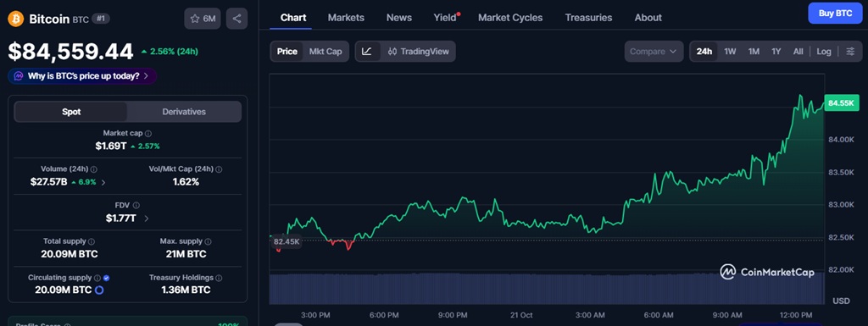Show Vol/Mkt Cap info icon
The image size is (868, 326).
[218, 169]
